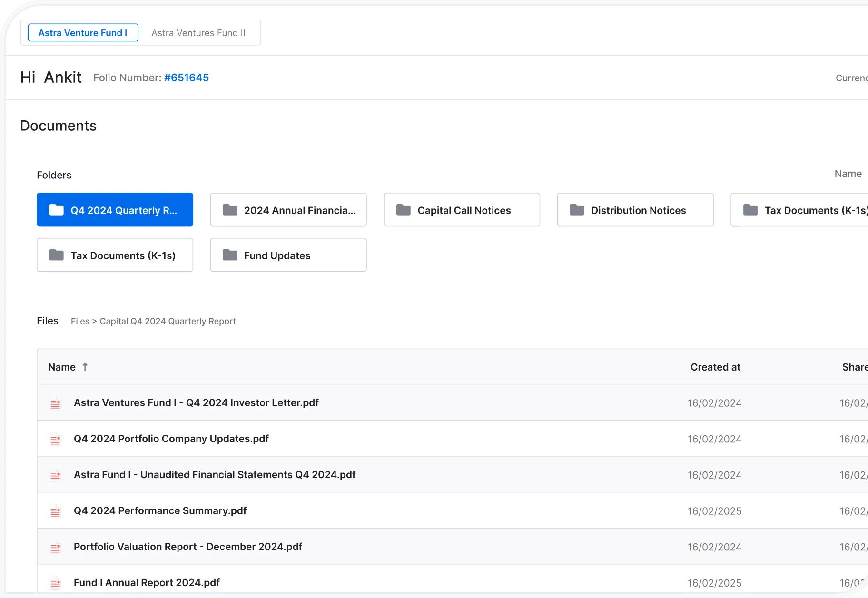
Task: Click created date of Q4 2024 Investor Letter.pdf
Action: pos(714,403)
